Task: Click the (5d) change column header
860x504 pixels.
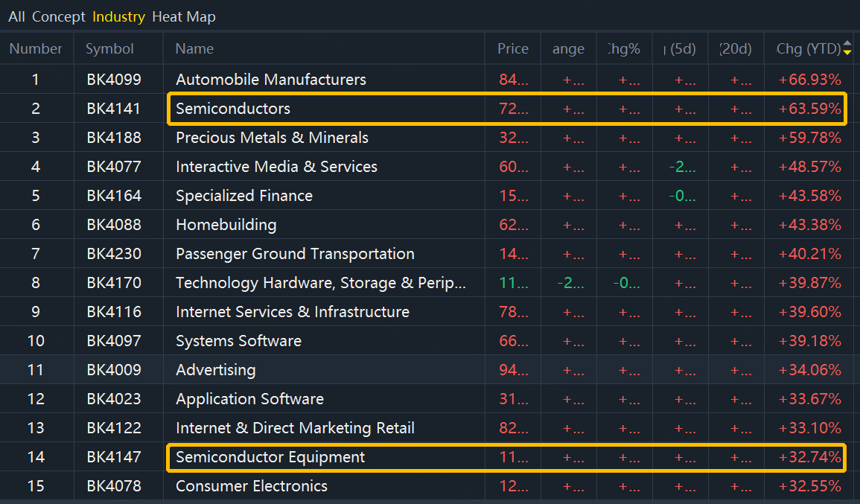Action: [x=680, y=49]
